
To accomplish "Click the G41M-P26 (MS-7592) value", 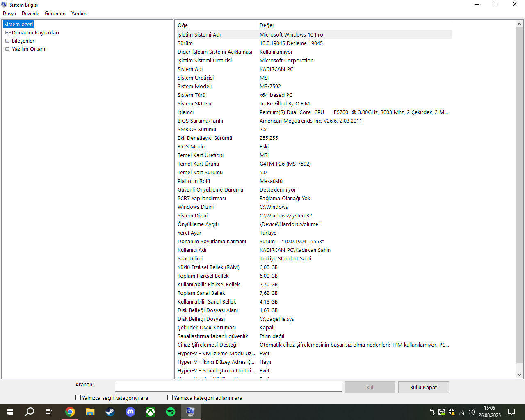I will coord(285,164).
